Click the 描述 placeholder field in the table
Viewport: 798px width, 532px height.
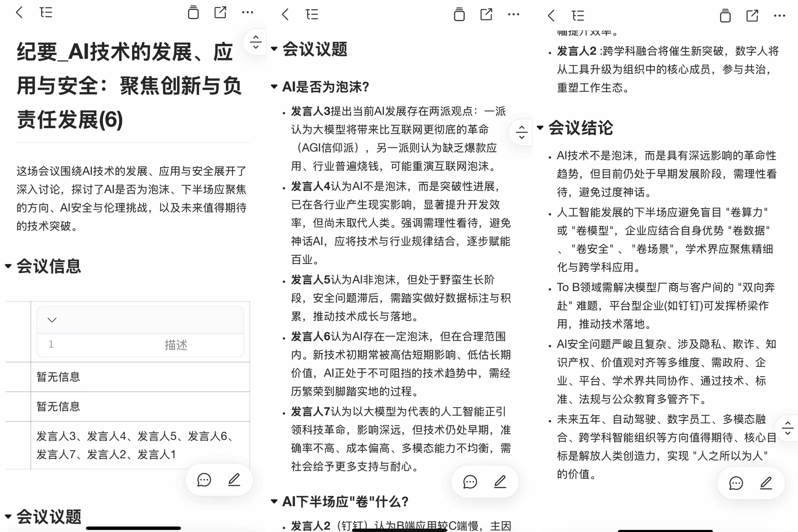click(176, 345)
